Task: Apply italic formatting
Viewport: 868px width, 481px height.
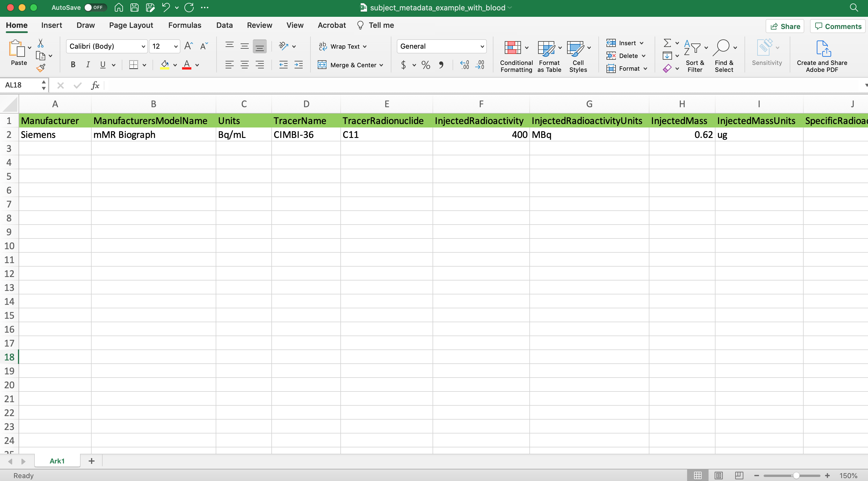Action: coord(88,65)
